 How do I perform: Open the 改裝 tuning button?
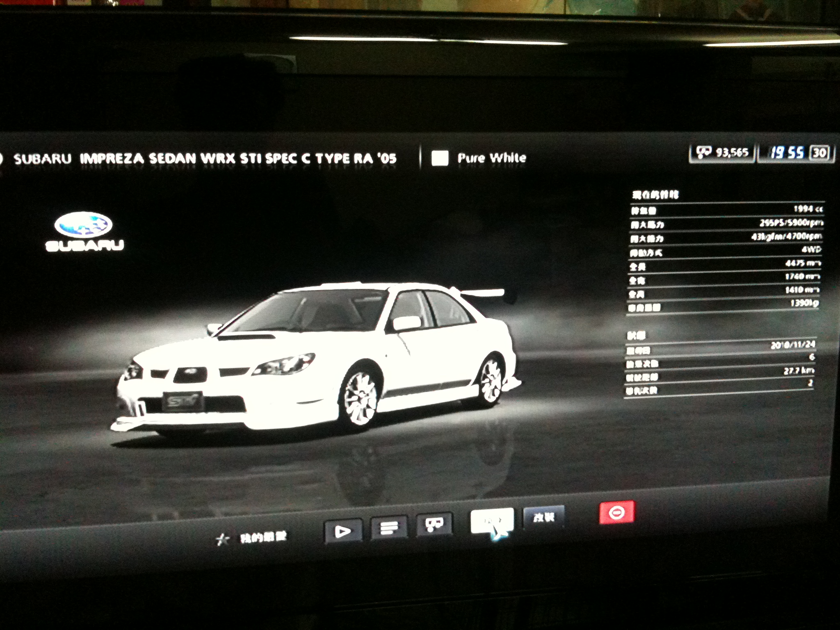tap(544, 517)
